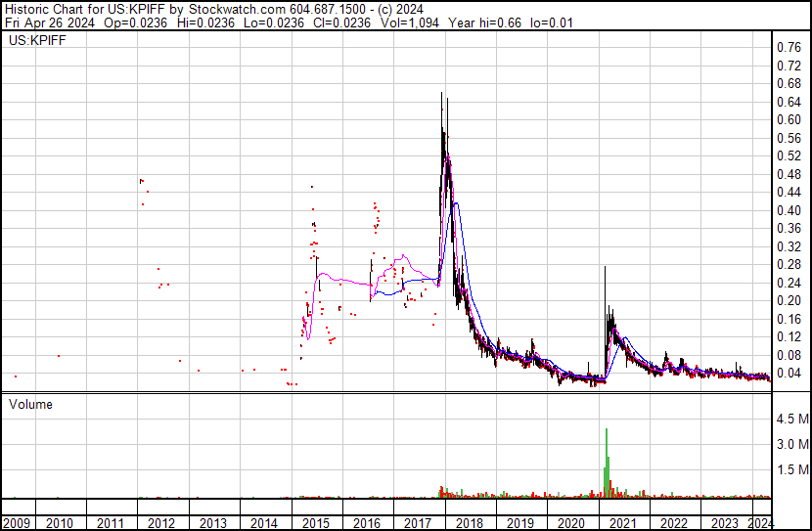Select the 2012 year label on axis
The height and width of the screenshot is (531, 812).
tap(161, 523)
